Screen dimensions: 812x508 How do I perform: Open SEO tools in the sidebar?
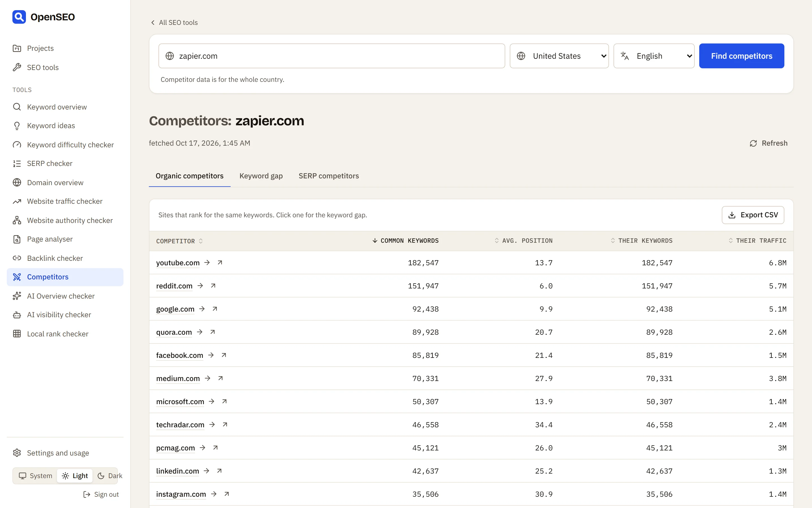(x=65, y=67)
